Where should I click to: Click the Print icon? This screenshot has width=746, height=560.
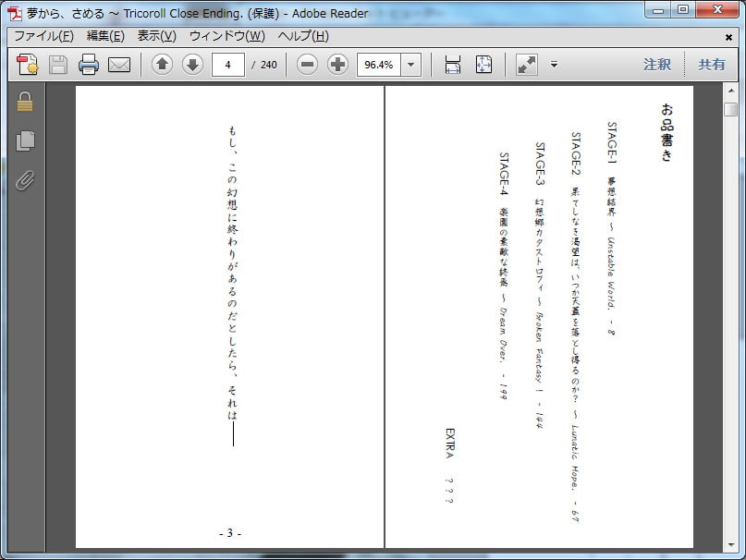click(89, 65)
